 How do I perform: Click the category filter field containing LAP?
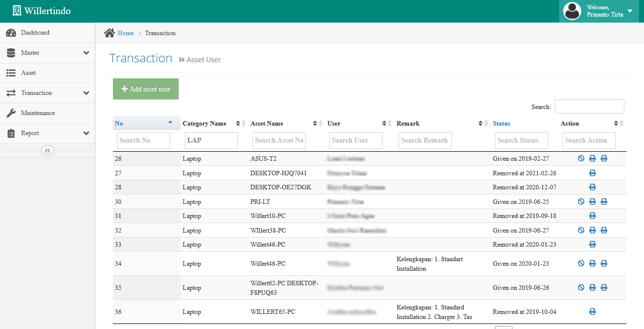tap(211, 141)
